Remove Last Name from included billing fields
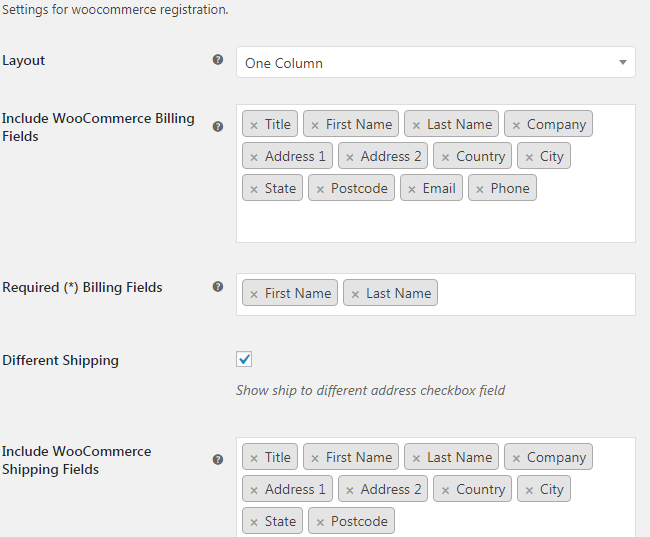 click(416, 125)
